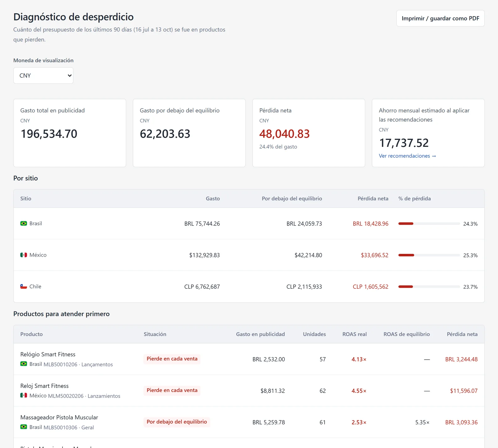
Task: Click Chile net loss CLP 1,605,562
Action: [371, 287]
